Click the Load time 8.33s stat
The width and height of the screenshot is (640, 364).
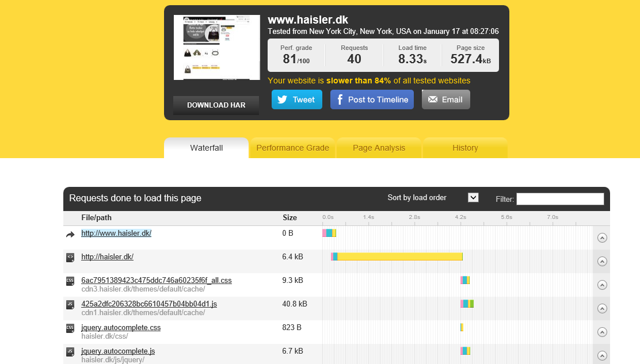[x=412, y=55]
